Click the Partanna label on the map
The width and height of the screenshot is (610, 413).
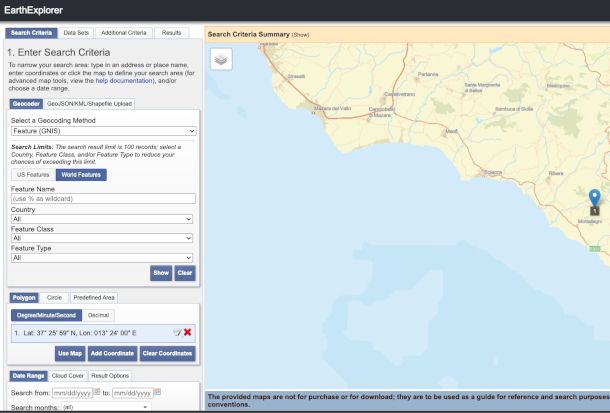(428, 74)
